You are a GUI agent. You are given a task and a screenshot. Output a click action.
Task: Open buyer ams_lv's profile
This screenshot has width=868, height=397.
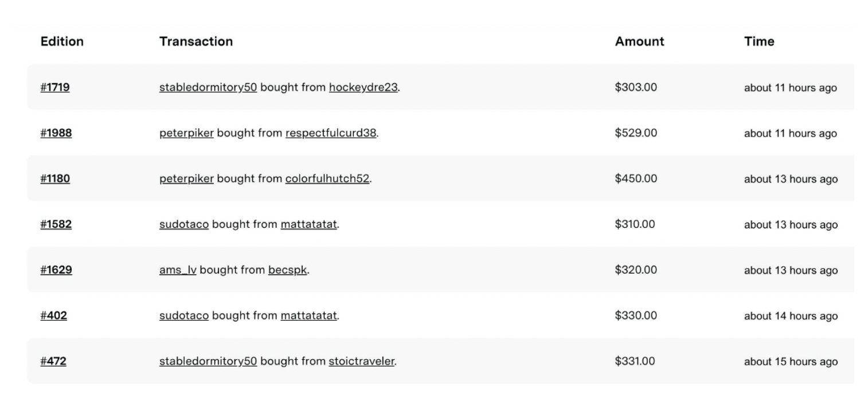click(178, 270)
